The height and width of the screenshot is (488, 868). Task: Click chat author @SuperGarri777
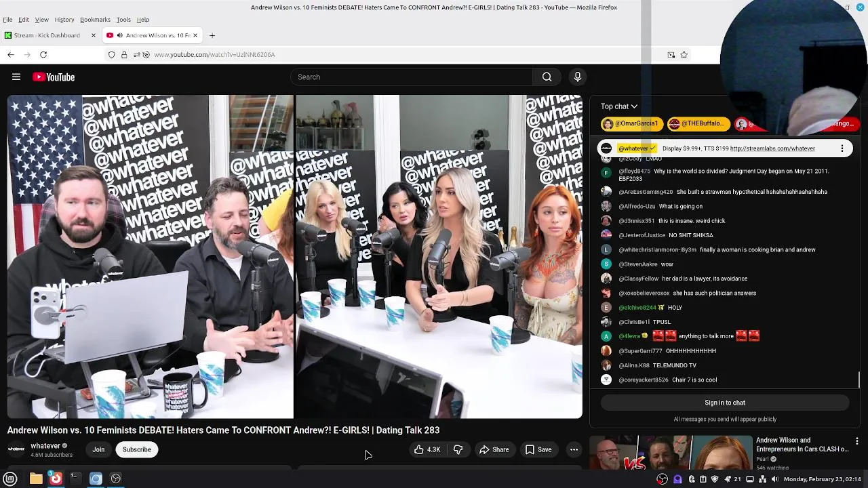tap(640, 351)
